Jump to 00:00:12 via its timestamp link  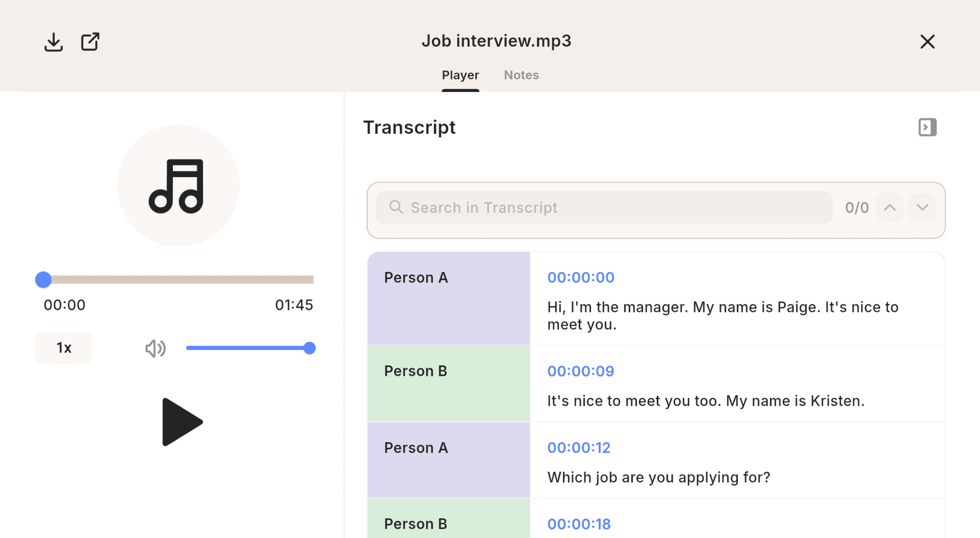(x=579, y=447)
